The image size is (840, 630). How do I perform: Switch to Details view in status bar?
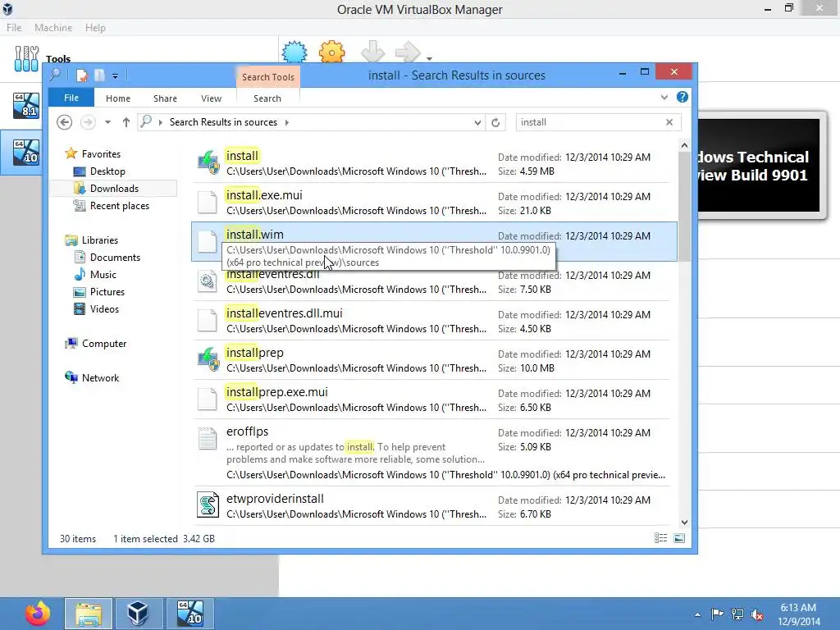coord(660,538)
